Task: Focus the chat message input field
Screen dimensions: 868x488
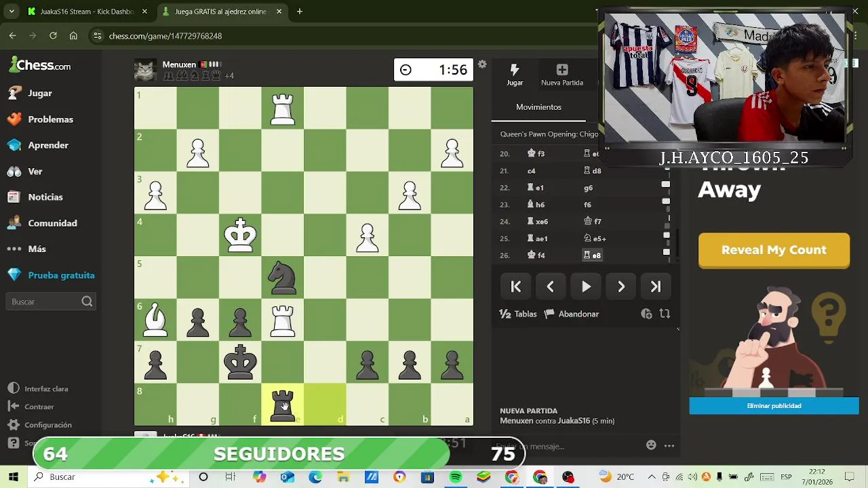Action: (x=568, y=446)
